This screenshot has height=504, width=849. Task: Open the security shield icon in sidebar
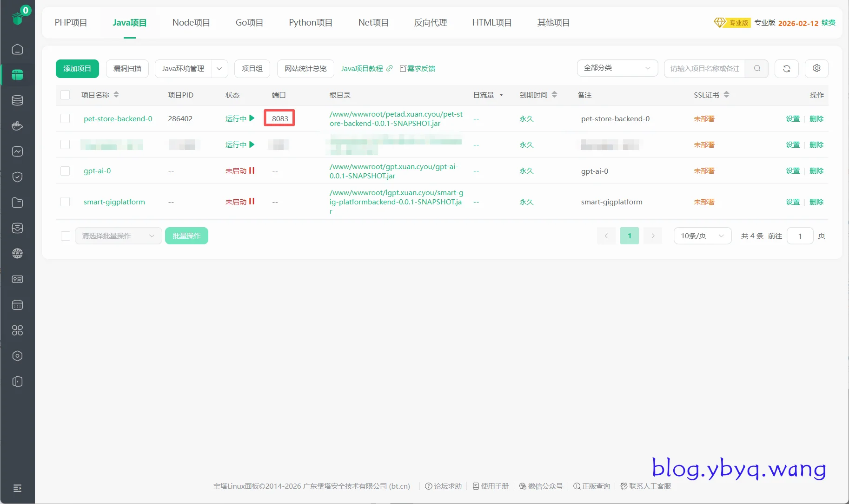coord(17,177)
